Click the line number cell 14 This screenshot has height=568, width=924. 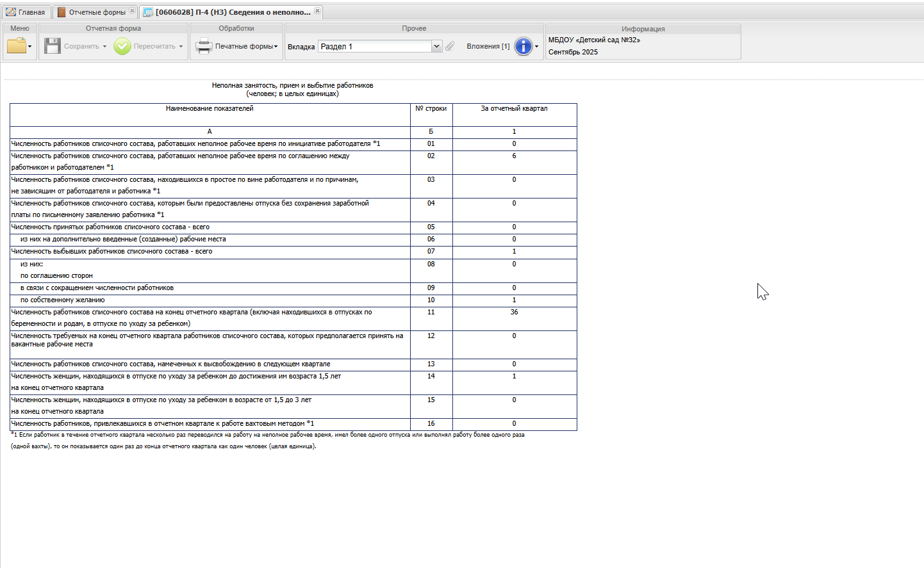pyautogui.click(x=431, y=383)
